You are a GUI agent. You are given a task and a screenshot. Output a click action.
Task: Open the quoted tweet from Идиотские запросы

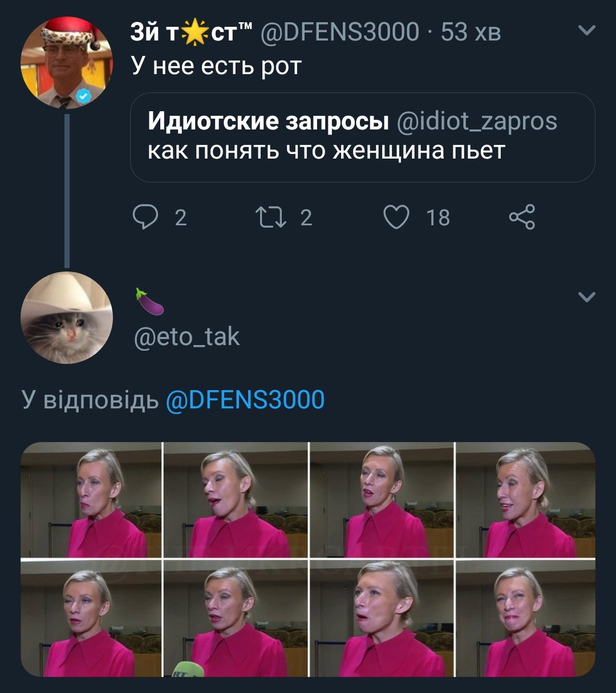363,137
